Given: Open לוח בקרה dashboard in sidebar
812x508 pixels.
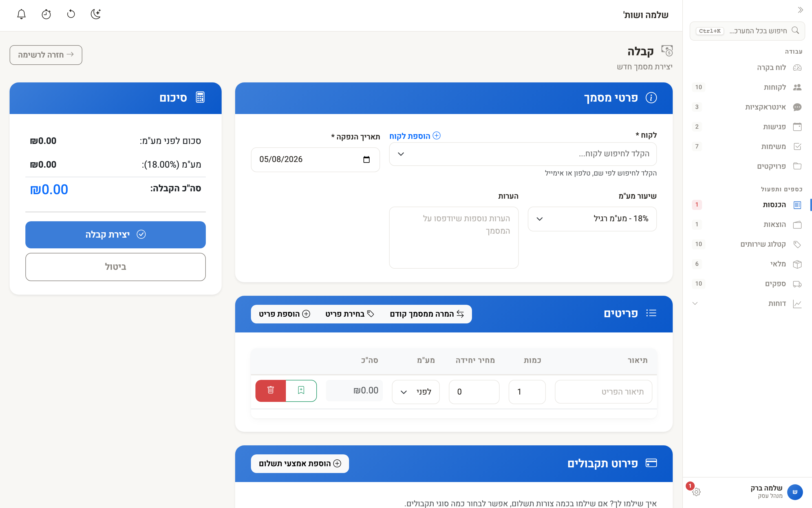Looking at the screenshot, I should click(747, 67).
